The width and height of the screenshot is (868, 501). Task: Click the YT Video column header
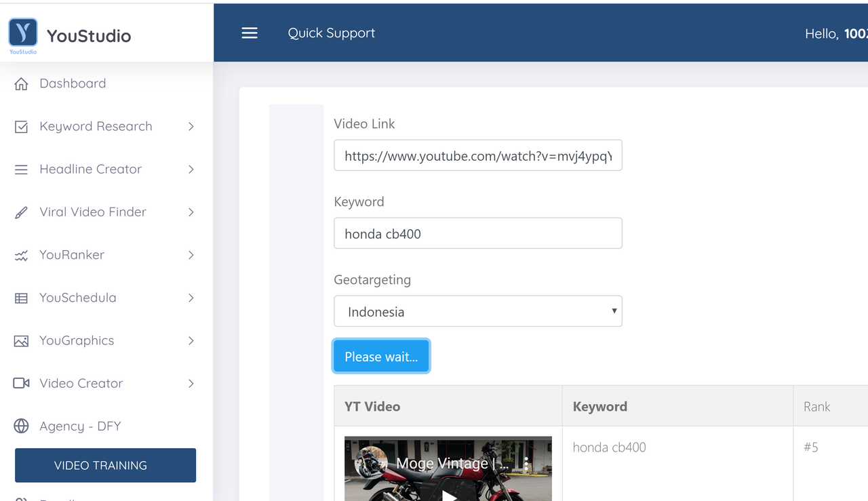click(x=372, y=406)
